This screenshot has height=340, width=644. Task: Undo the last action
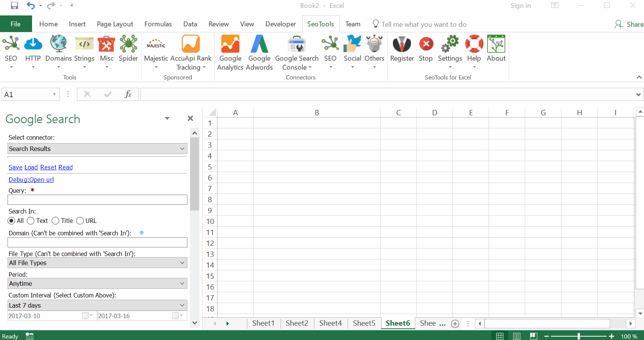click(31, 6)
